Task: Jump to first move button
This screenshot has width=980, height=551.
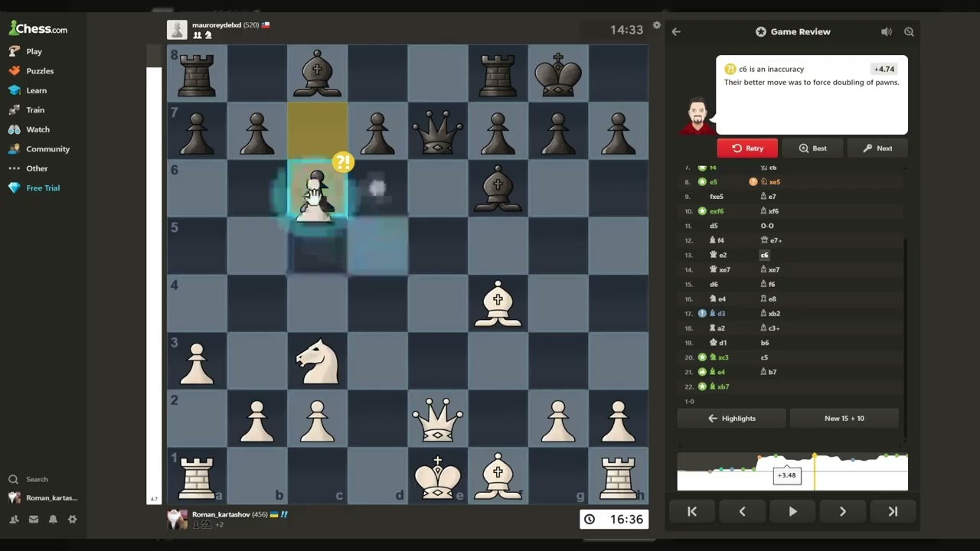Action: [692, 512]
